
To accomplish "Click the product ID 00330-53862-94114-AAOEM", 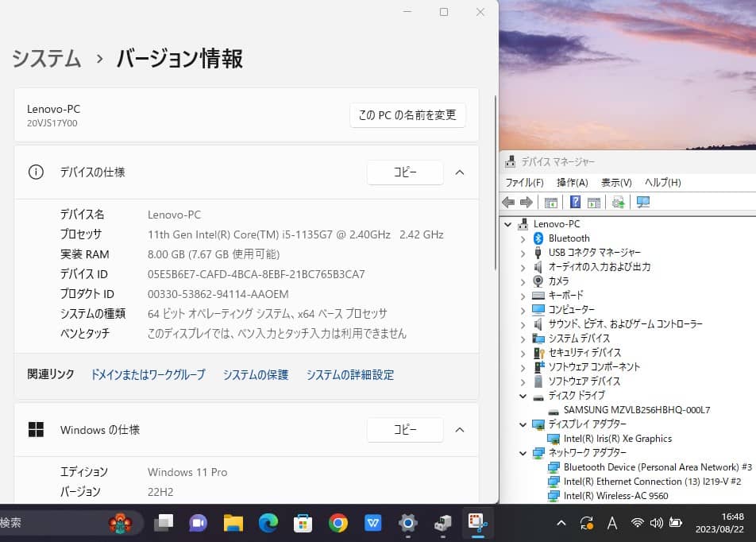I will [218, 294].
